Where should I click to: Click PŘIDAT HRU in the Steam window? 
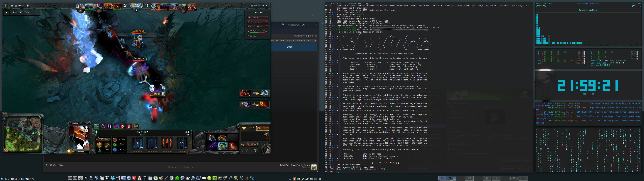point(55,165)
